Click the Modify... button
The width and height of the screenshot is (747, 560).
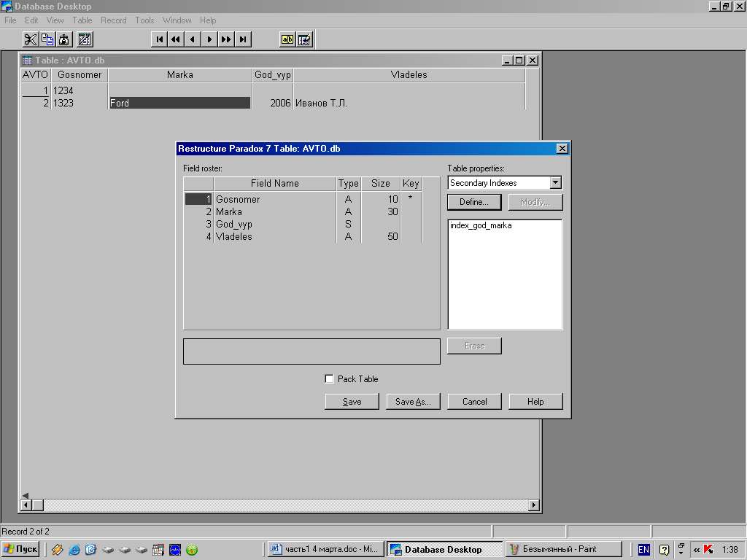point(535,202)
